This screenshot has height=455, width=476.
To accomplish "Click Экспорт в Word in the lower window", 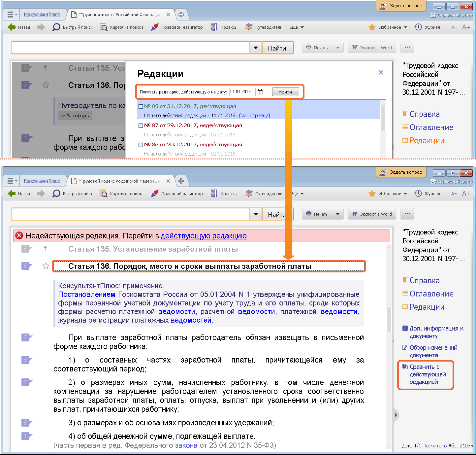I will 372,214.
